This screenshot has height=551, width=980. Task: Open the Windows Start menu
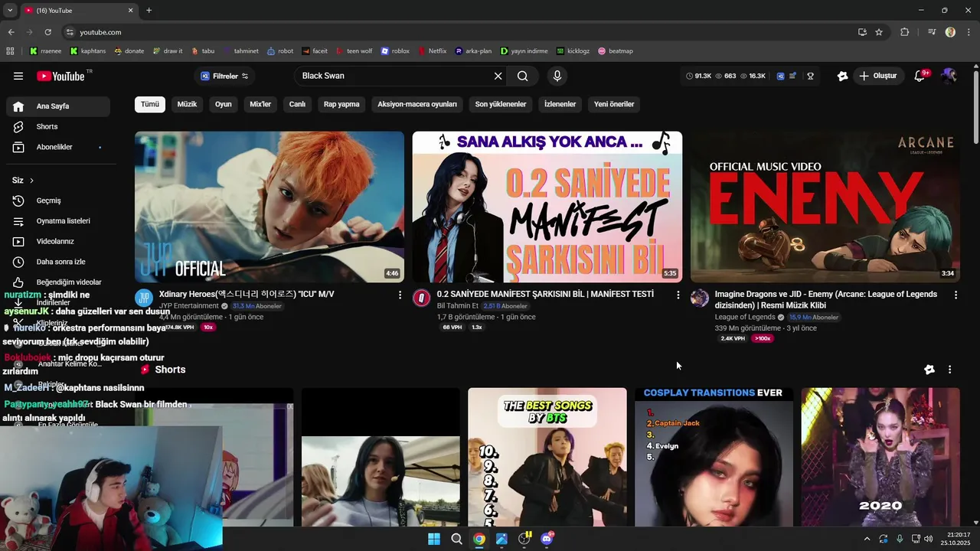434,539
